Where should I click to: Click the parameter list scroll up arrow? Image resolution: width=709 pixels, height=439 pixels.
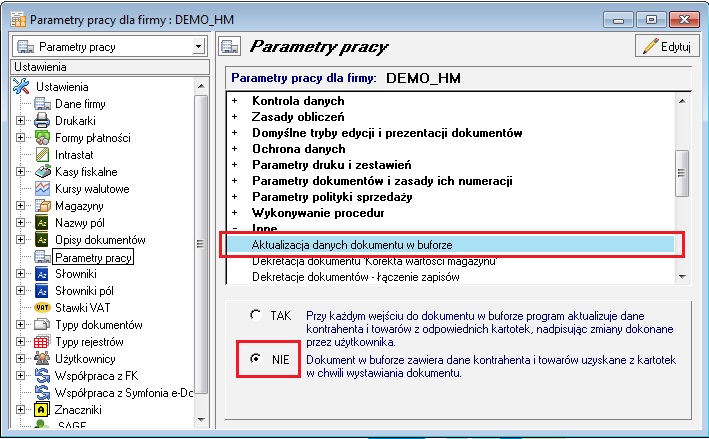682,101
